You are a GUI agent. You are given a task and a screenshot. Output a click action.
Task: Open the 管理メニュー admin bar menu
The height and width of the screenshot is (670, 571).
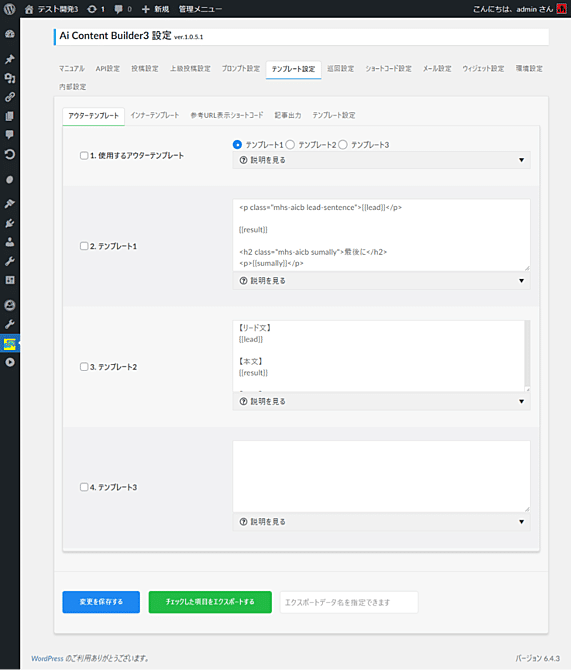click(x=200, y=9)
